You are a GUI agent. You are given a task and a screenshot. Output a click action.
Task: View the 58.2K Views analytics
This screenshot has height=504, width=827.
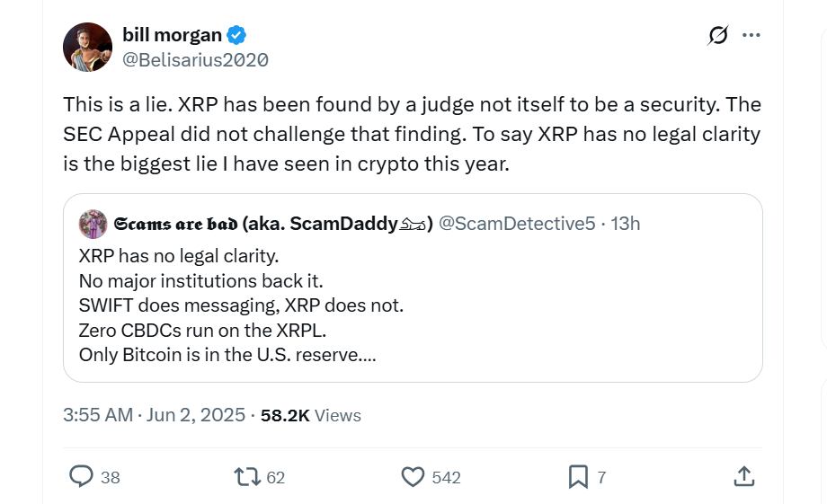tap(310, 415)
